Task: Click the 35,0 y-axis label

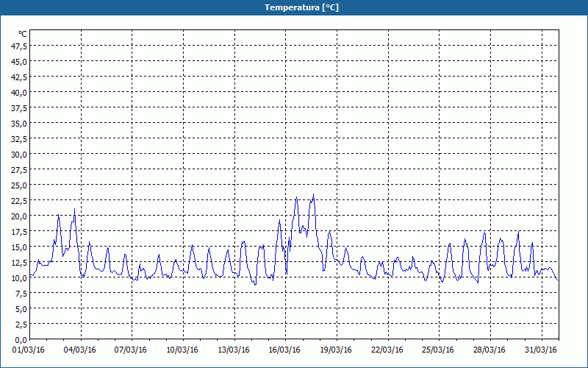Action: (20, 124)
